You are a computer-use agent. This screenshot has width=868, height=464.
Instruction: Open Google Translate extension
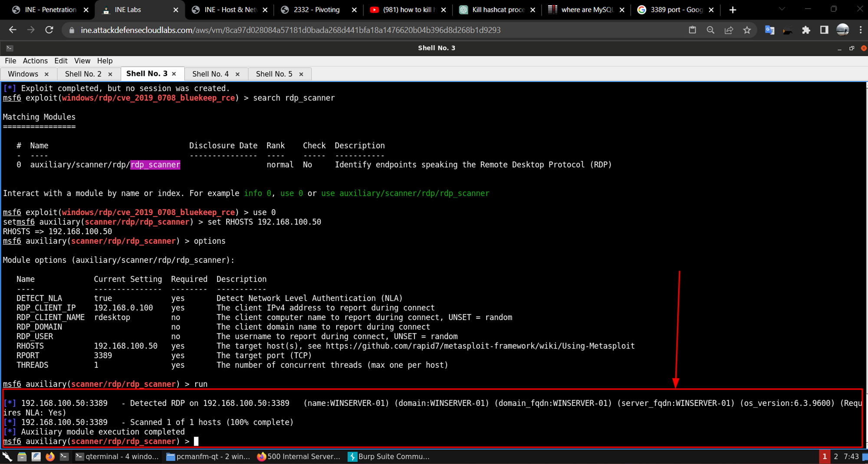click(769, 30)
